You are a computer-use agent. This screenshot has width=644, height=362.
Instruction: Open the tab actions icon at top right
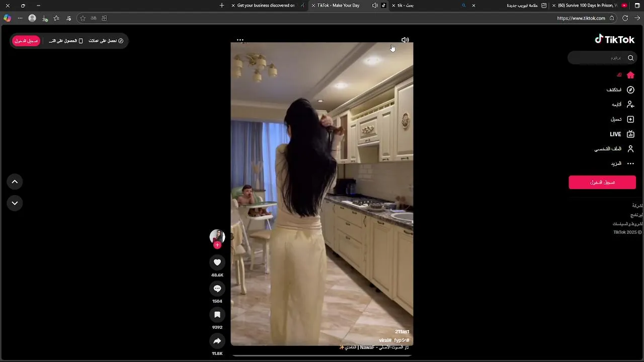(x=637, y=6)
